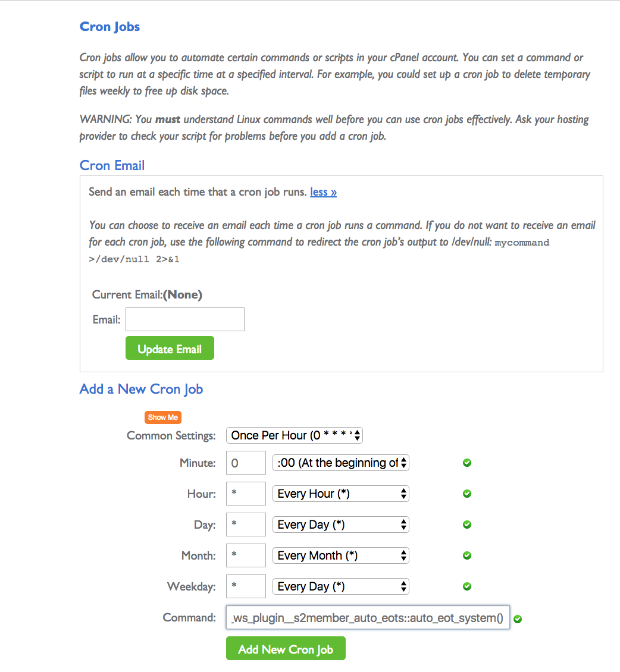Click the orange Show Me button
Screen dimensions: 620x672
pyautogui.click(x=163, y=417)
